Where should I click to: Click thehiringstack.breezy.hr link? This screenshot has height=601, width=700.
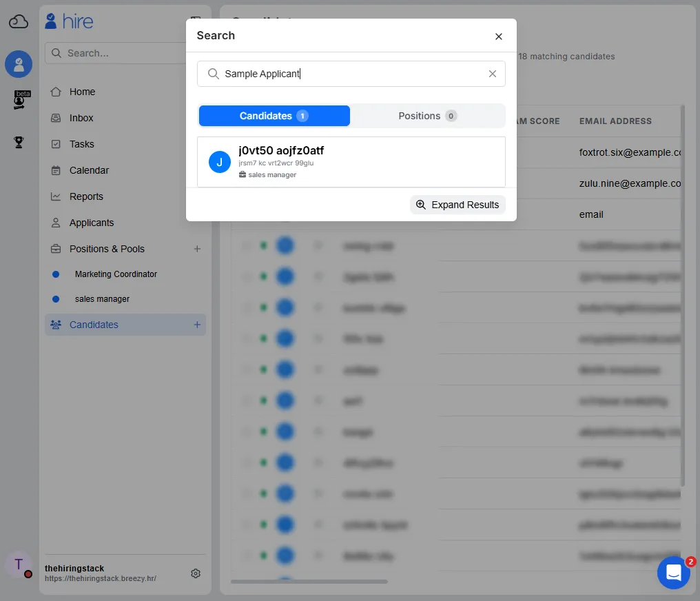(x=101, y=578)
